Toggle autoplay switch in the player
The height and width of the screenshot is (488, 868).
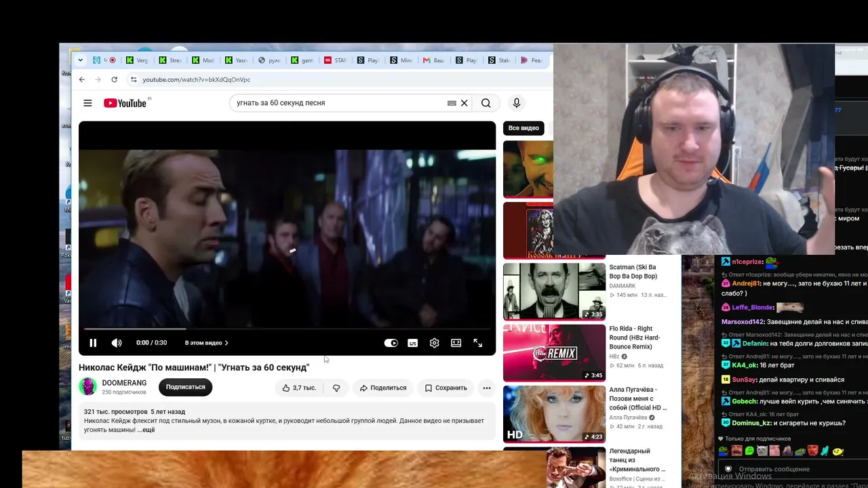click(x=391, y=343)
